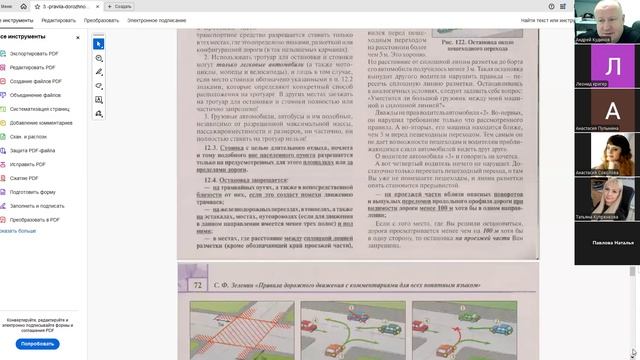The width and height of the screenshot is (640, 360).
Task: Select Андрей Кудинов video tile
Action: (x=607, y=21)
